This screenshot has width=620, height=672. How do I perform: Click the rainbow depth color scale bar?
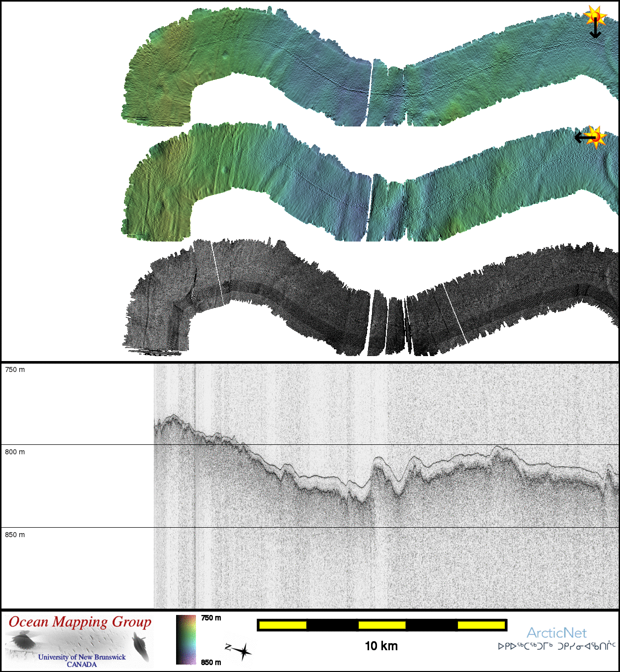point(186,640)
